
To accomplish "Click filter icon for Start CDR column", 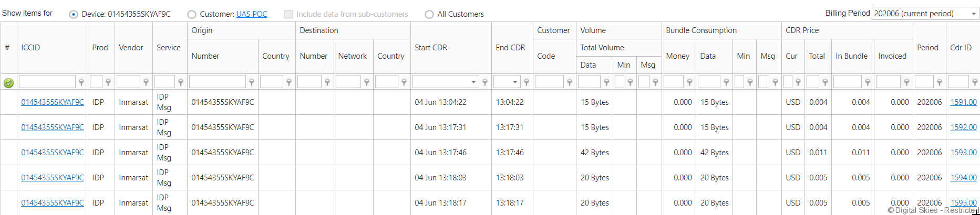I will (485, 82).
